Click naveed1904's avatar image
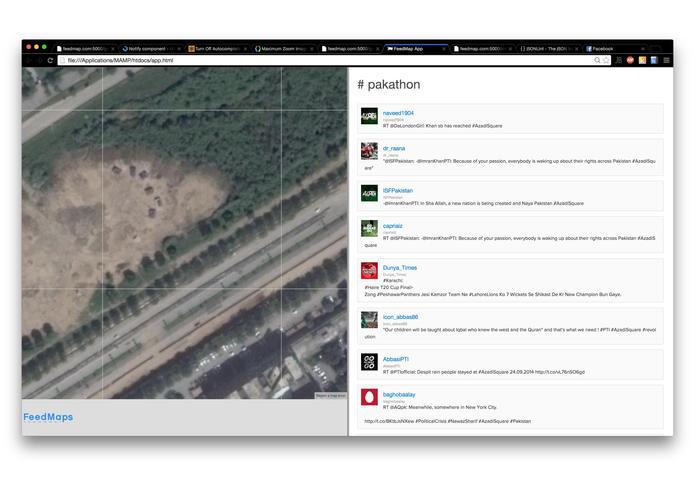695x494 pixels. pyautogui.click(x=369, y=116)
